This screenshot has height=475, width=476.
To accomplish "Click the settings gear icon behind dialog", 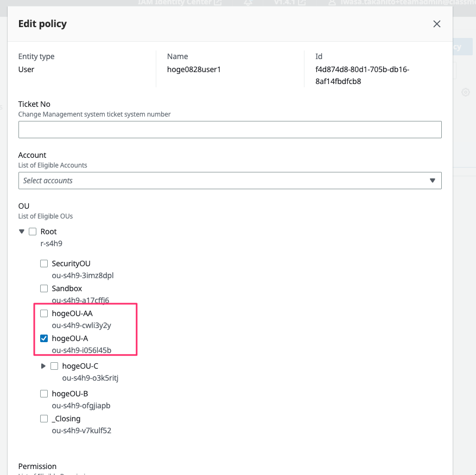I will tap(465, 92).
